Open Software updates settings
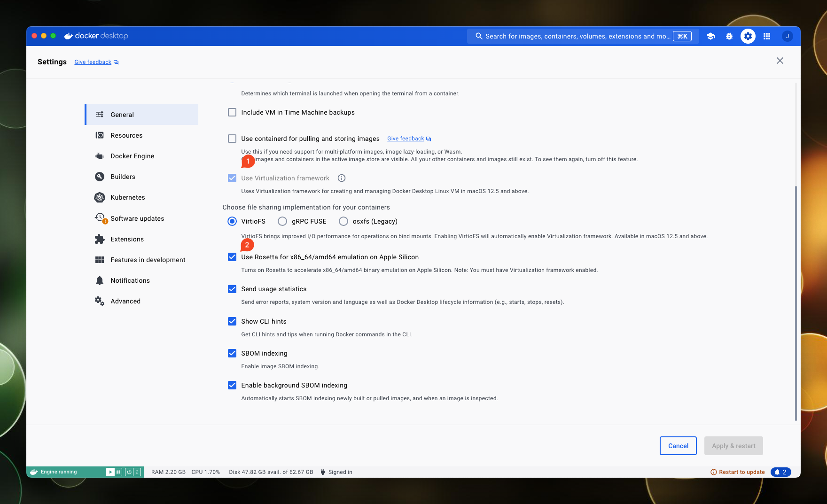 click(141, 218)
